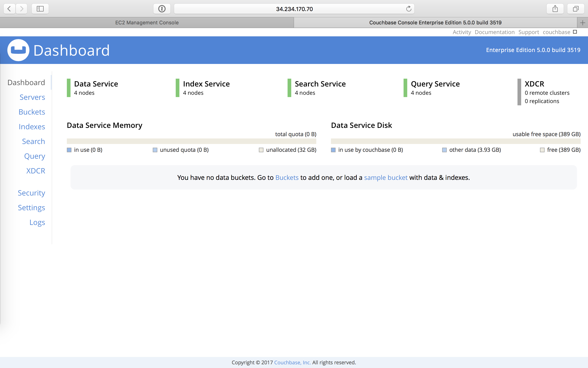Open Couchbase, Inc. footer link
588x368 pixels.
click(x=292, y=362)
